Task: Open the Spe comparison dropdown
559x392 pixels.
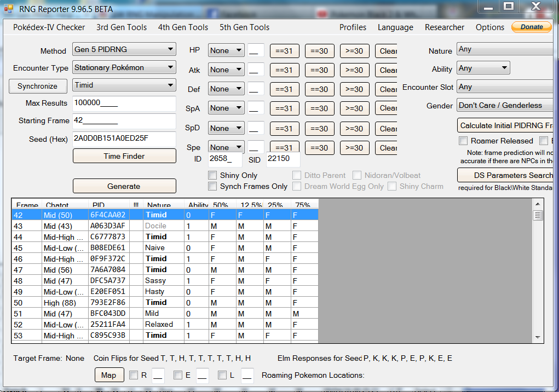Action: click(226, 147)
